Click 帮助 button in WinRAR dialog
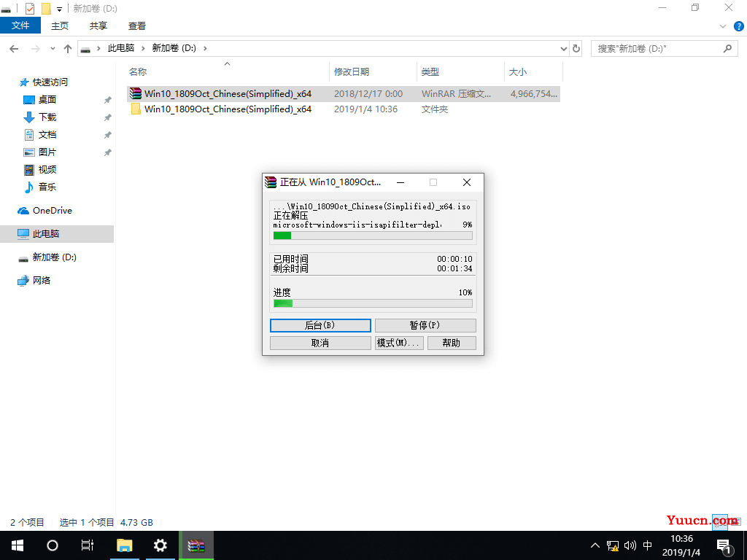The width and height of the screenshot is (747, 560). point(452,343)
